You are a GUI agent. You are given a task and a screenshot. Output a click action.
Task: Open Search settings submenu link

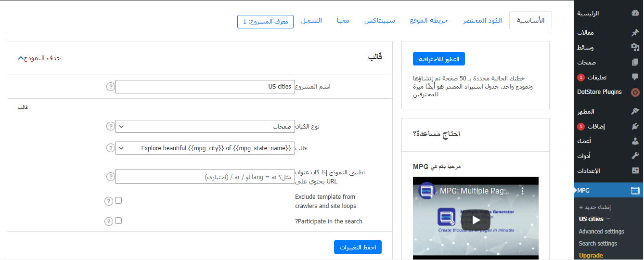pyautogui.click(x=598, y=244)
